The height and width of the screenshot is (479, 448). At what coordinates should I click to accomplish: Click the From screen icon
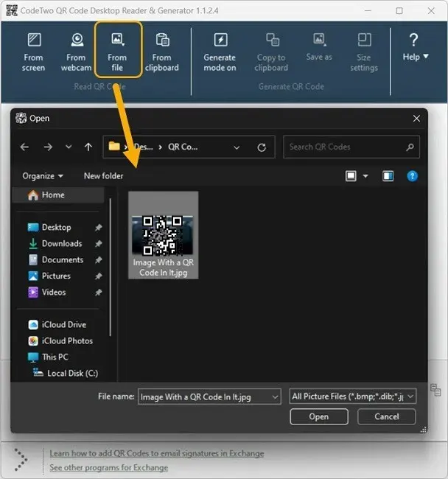[x=33, y=51]
